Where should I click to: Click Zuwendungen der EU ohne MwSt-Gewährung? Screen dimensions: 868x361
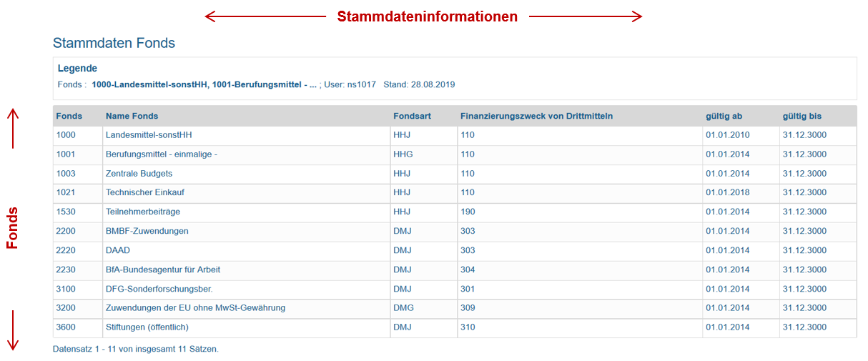pyautogui.click(x=195, y=308)
